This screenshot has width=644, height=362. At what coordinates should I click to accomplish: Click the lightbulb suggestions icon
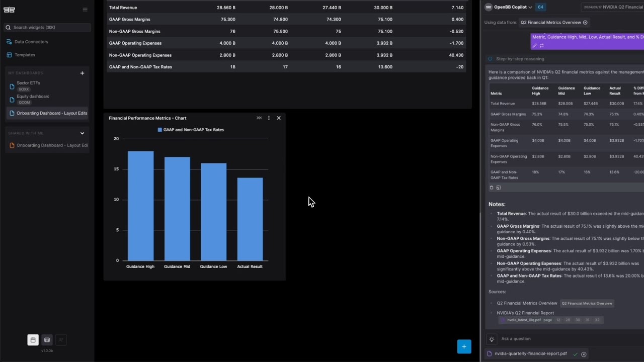click(492, 339)
